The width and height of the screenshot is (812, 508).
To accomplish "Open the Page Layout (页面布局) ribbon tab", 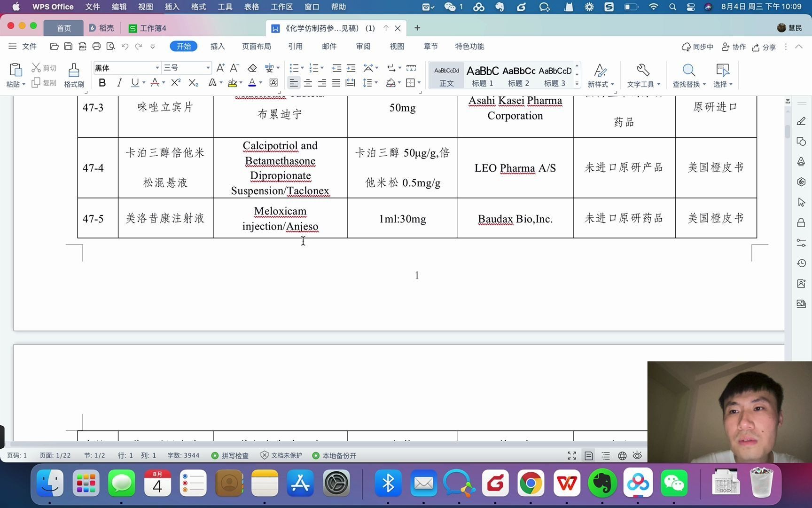I will click(x=257, y=46).
